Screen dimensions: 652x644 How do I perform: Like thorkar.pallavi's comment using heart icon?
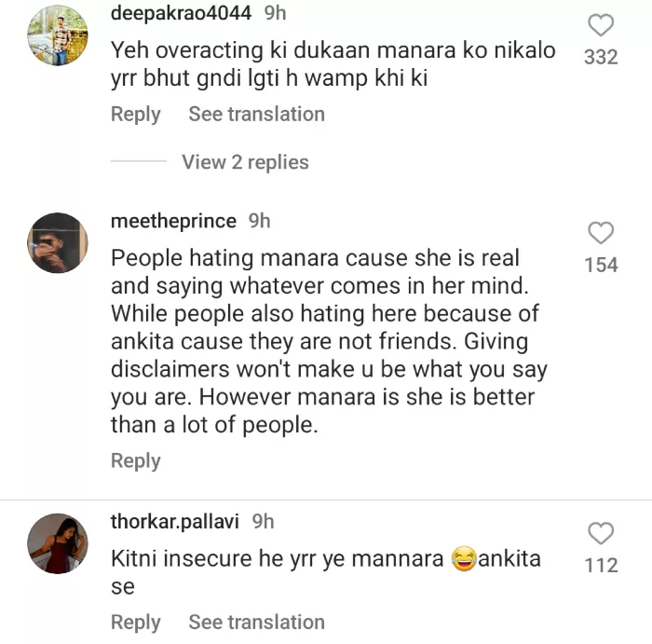click(601, 533)
